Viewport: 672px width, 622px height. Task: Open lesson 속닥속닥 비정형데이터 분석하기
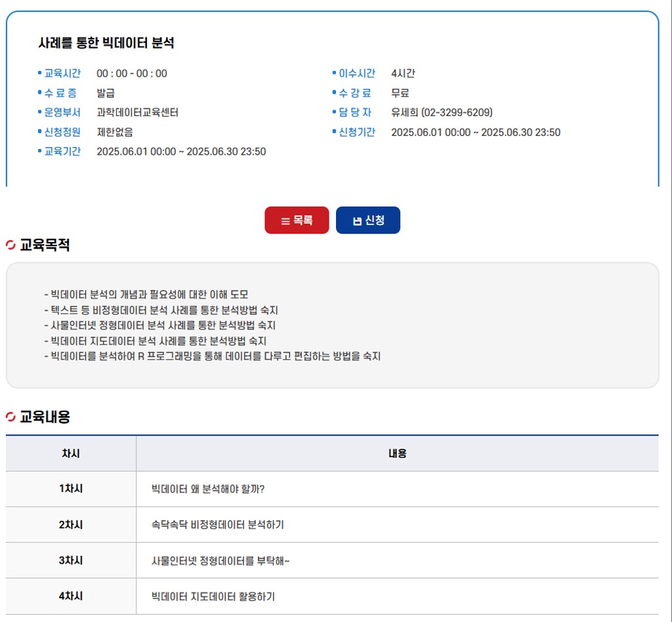pyautogui.click(x=217, y=525)
